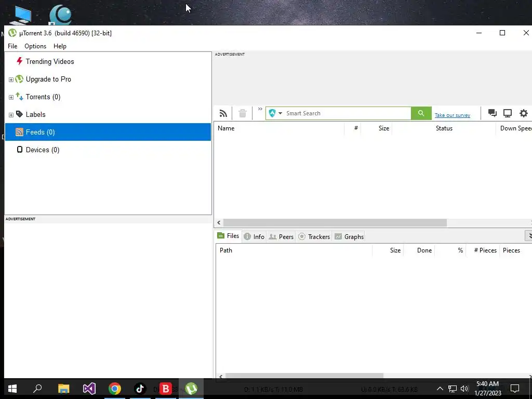Open Google Chrome from the taskbar
Image resolution: width=532 pixels, height=399 pixels.
(x=115, y=389)
